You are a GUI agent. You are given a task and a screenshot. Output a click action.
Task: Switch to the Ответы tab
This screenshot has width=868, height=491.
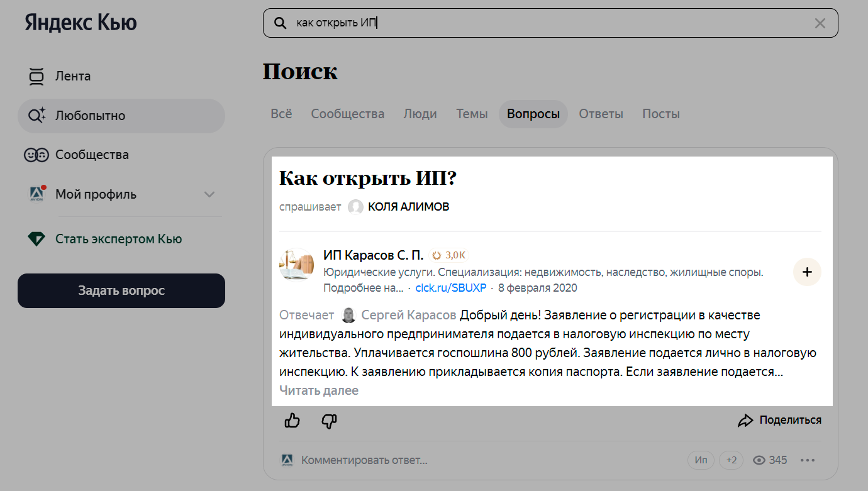click(x=601, y=114)
